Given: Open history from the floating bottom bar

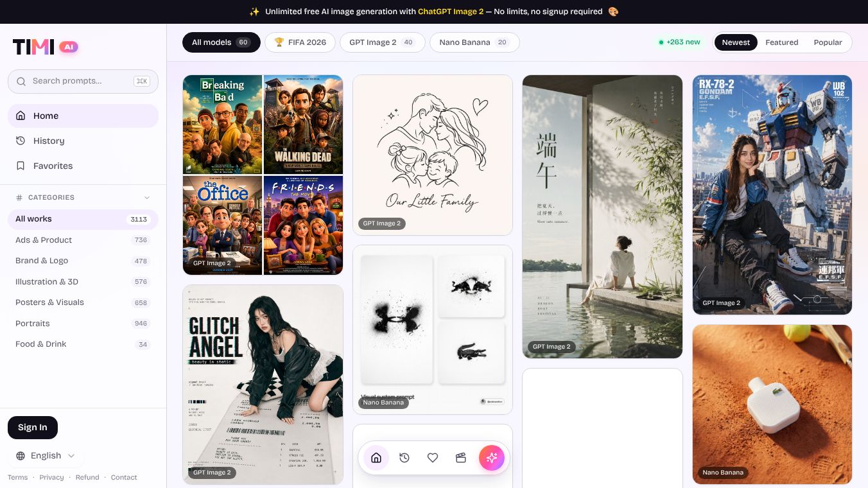Looking at the screenshot, I should point(404,458).
